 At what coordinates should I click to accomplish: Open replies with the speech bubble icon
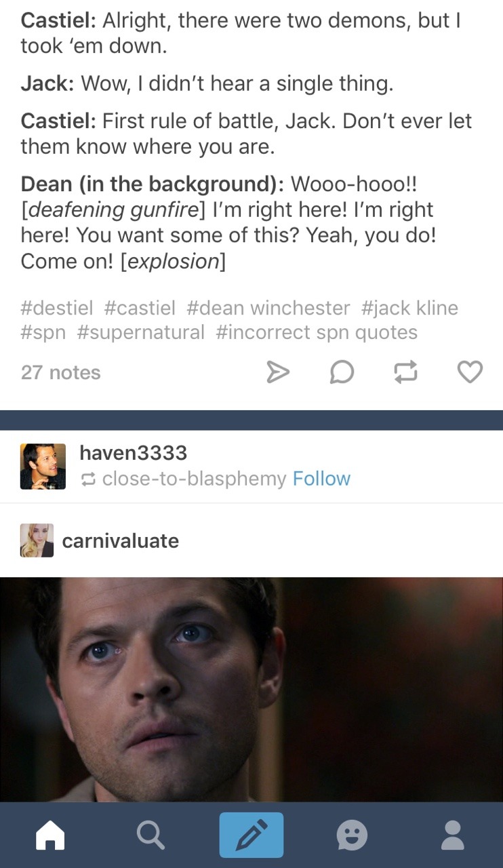pyautogui.click(x=341, y=372)
